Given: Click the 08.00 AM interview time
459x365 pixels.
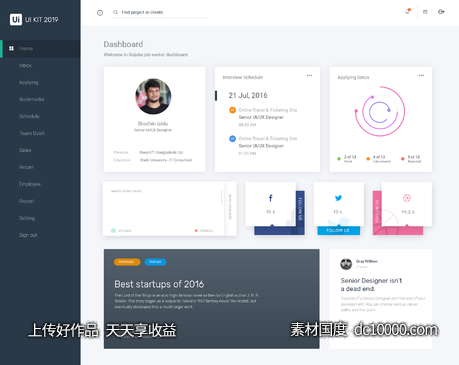Looking at the screenshot, I should click(x=247, y=125).
